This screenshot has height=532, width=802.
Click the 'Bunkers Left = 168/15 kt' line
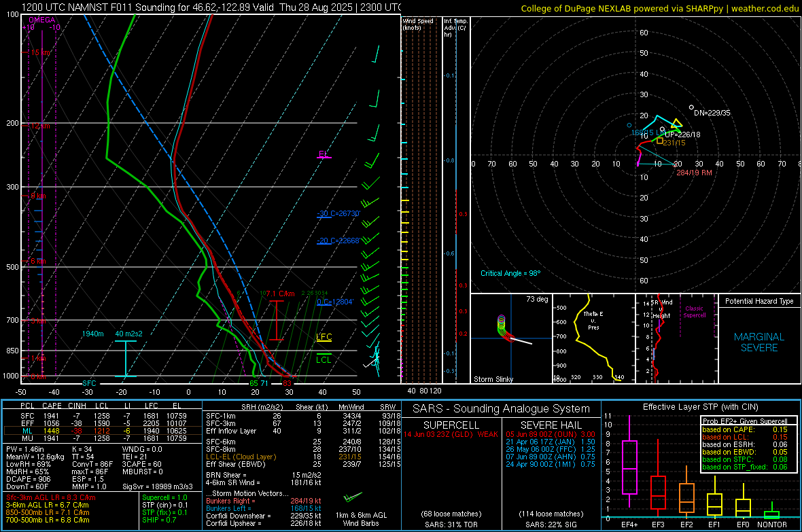pos(264,508)
